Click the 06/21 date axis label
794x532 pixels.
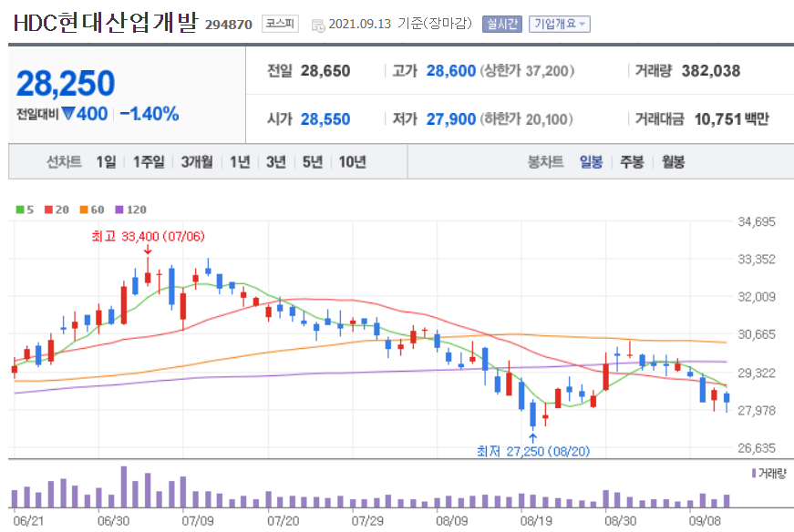pos(29,521)
